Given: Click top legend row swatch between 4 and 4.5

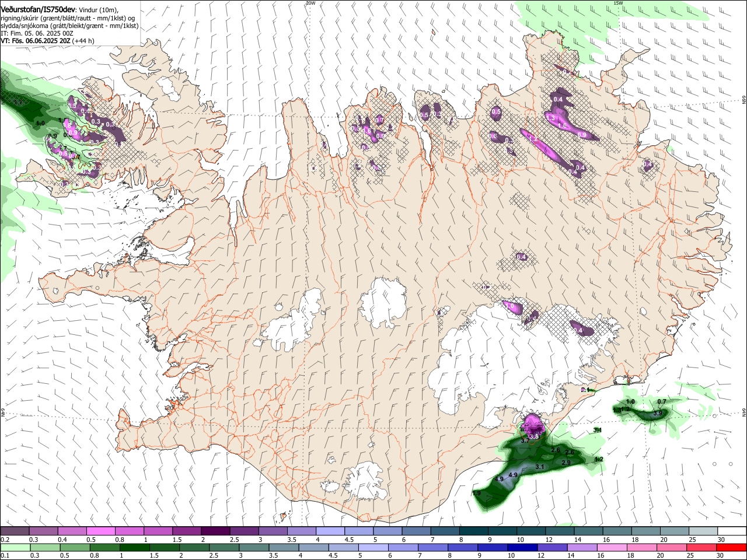Looking at the screenshot, I should [330, 531].
